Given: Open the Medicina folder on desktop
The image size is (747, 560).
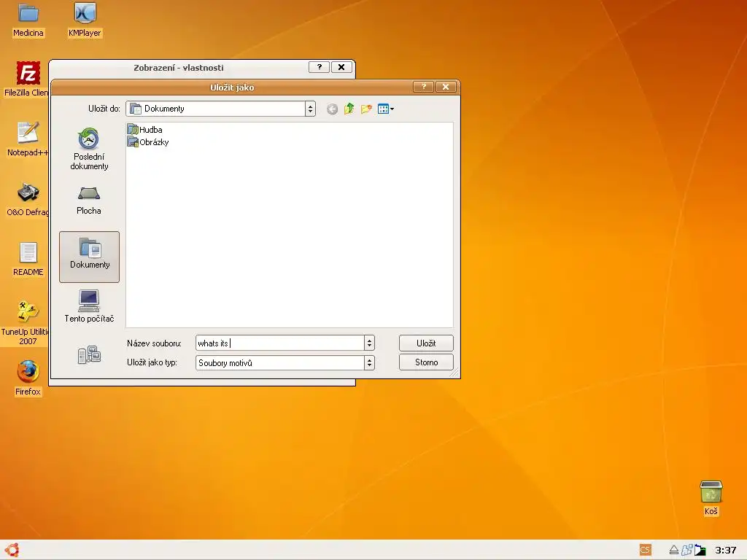Looking at the screenshot, I should pos(28,20).
